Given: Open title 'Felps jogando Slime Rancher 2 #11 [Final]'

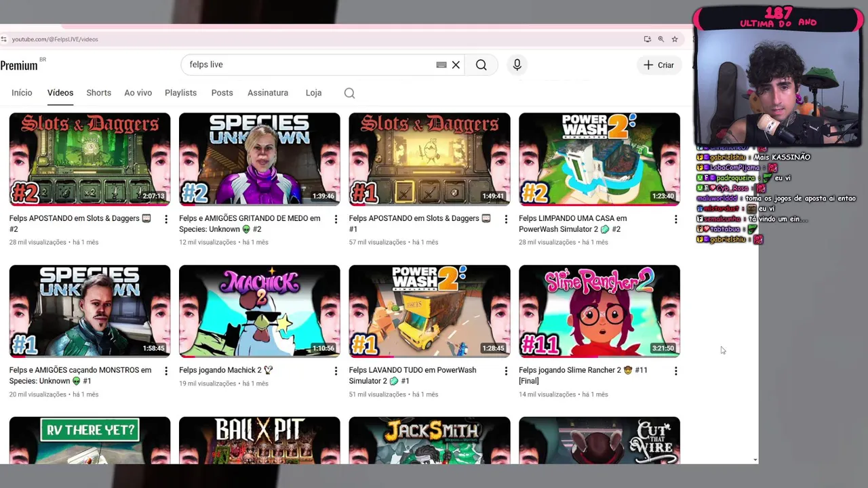Looking at the screenshot, I should (x=583, y=375).
